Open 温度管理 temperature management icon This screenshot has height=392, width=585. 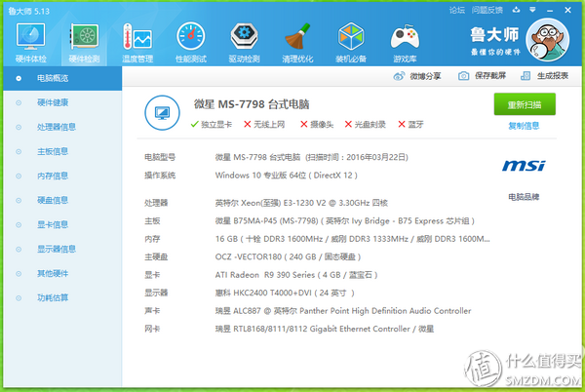[137, 36]
